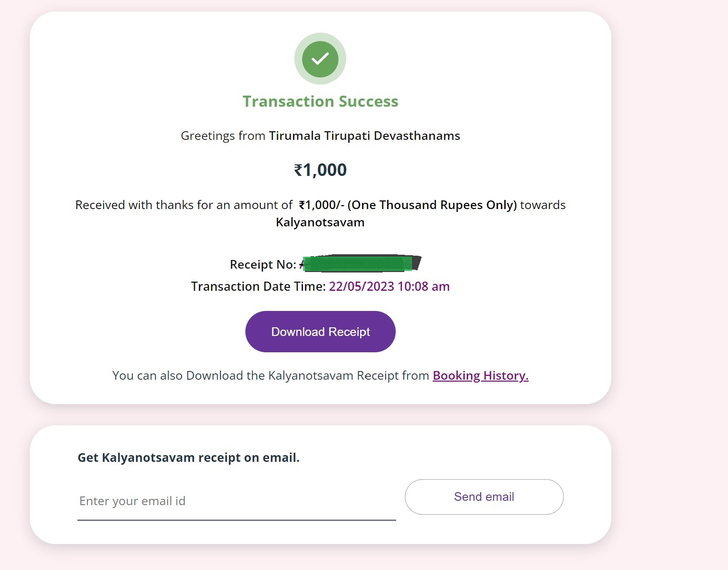This screenshot has width=728, height=570.
Task: Click the green checkmark success icon
Action: [x=320, y=59]
